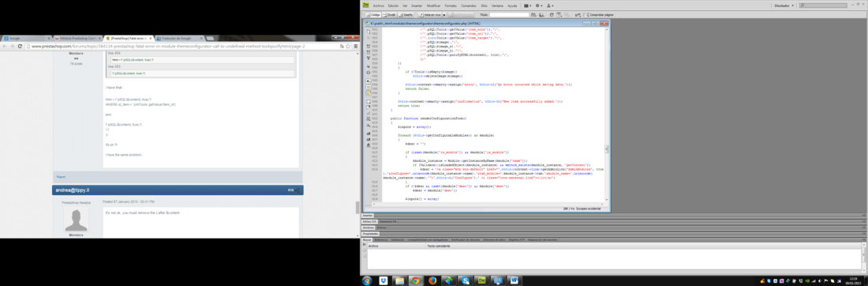Open the Chrome hamburger menu
Image resolution: width=868 pixels, height=286 pixels.
coord(356,46)
